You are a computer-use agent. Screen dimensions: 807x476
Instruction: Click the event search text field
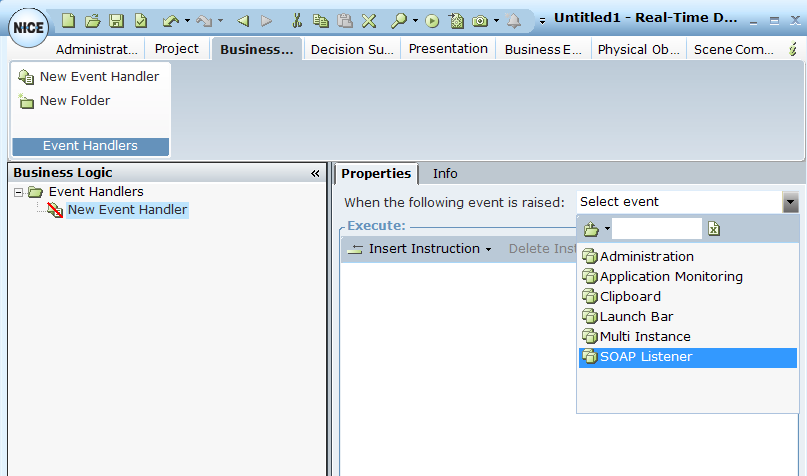point(656,229)
